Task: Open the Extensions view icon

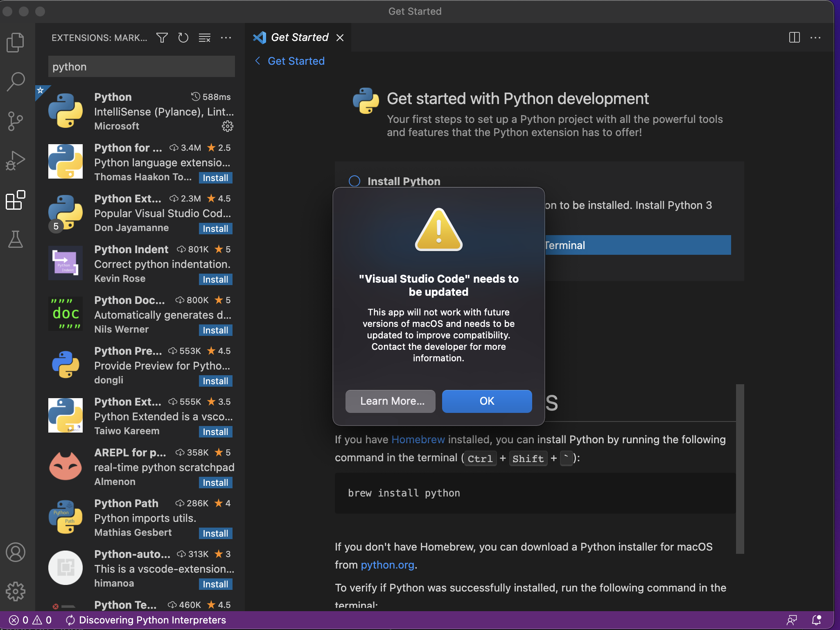Action: (x=16, y=200)
